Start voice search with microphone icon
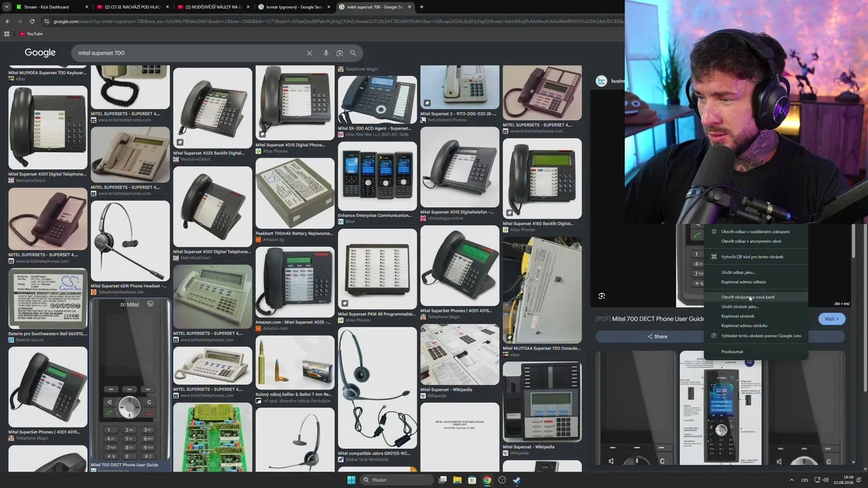 coord(326,53)
